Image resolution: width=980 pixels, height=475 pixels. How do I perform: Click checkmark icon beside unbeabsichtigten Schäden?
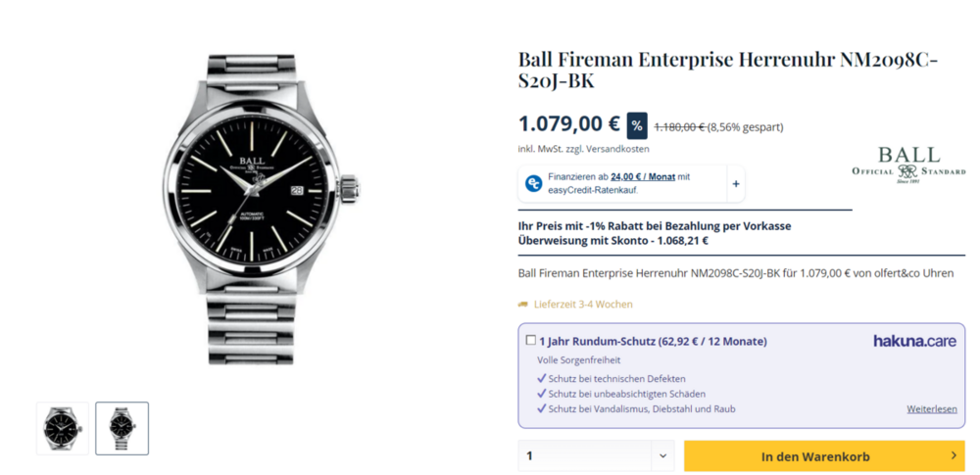(x=542, y=394)
